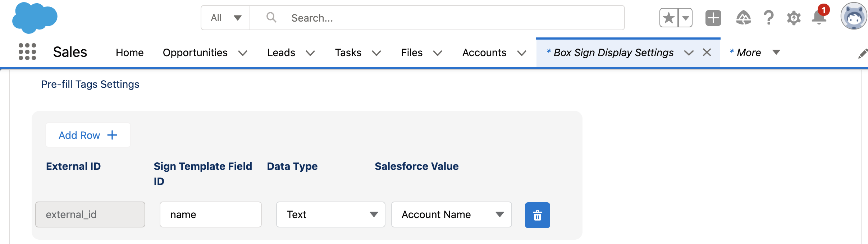Viewport: 868px width, 244px height.
Task: Click the Favorites star icon
Action: coord(669,18)
